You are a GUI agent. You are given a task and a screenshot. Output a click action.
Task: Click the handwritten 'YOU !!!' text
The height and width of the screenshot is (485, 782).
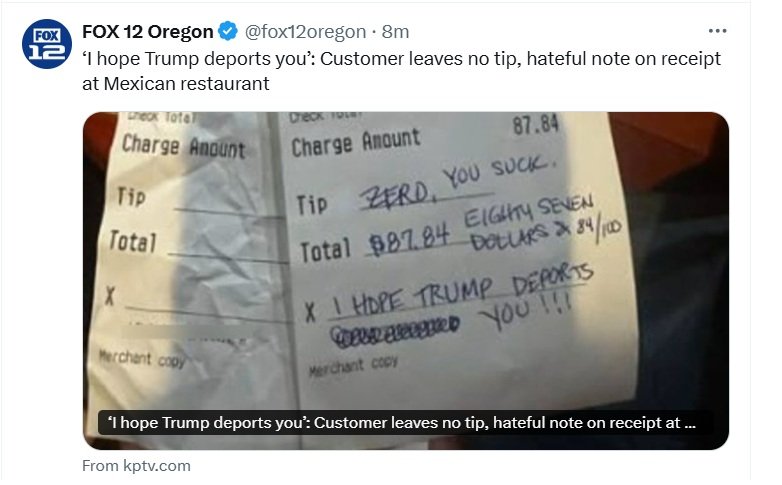pyautogui.click(x=525, y=310)
